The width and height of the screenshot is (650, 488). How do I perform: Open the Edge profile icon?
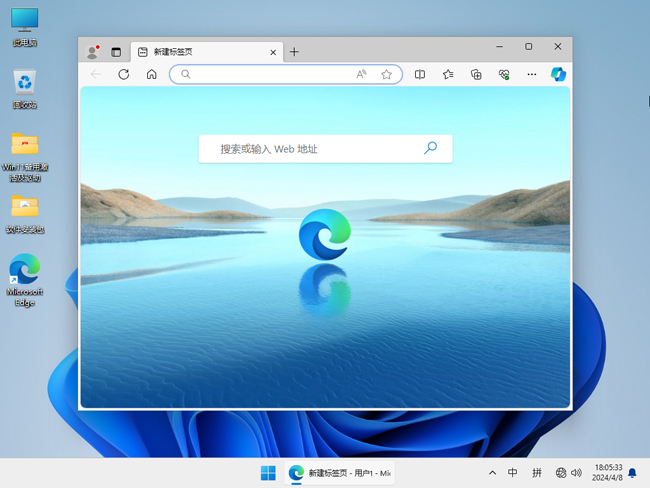click(x=92, y=52)
